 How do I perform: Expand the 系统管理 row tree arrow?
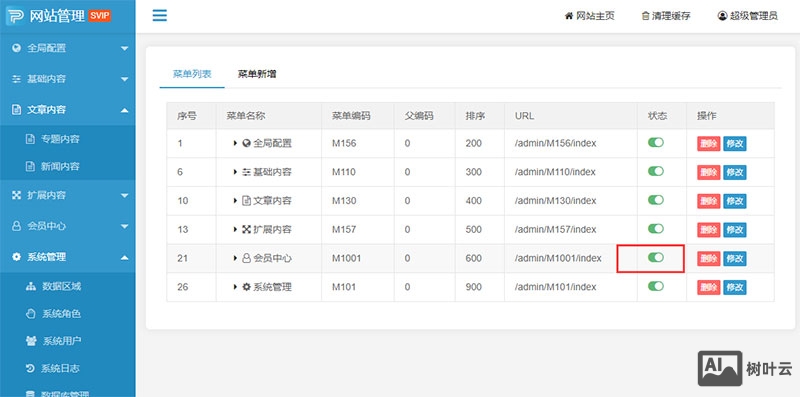click(x=235, y=287)
